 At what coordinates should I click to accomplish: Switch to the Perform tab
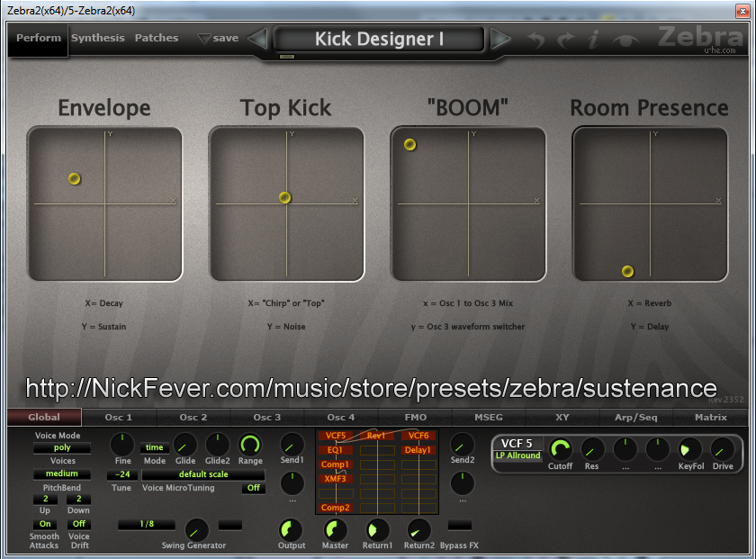[x=39, y=38]
